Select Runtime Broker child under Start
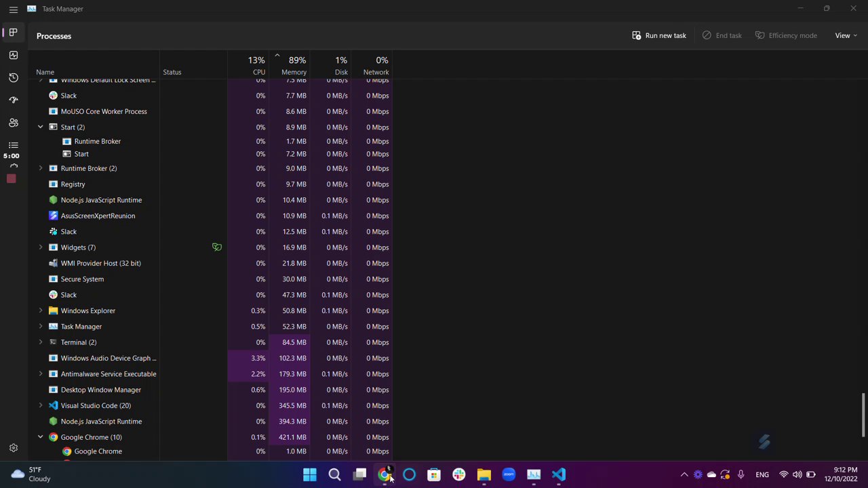This screenshot has height=488, width=868. (x=210, y=141)
